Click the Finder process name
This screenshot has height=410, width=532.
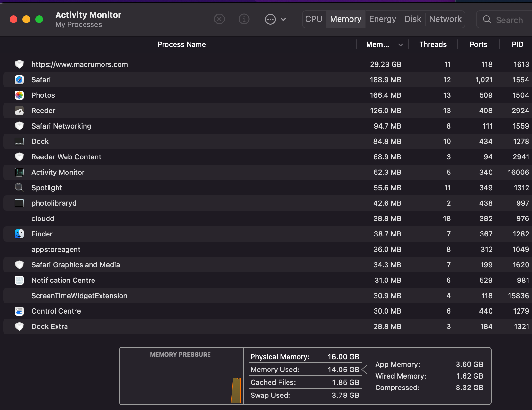pos(42,234)
